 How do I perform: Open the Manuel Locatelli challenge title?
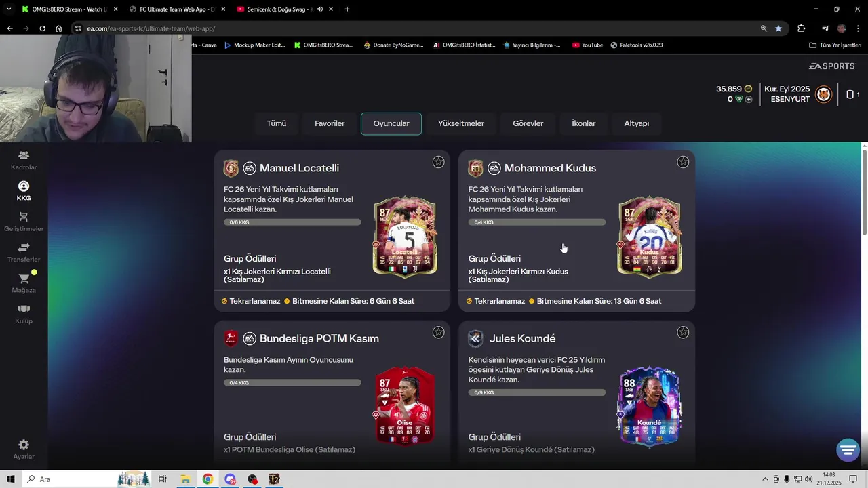[299, 168]
